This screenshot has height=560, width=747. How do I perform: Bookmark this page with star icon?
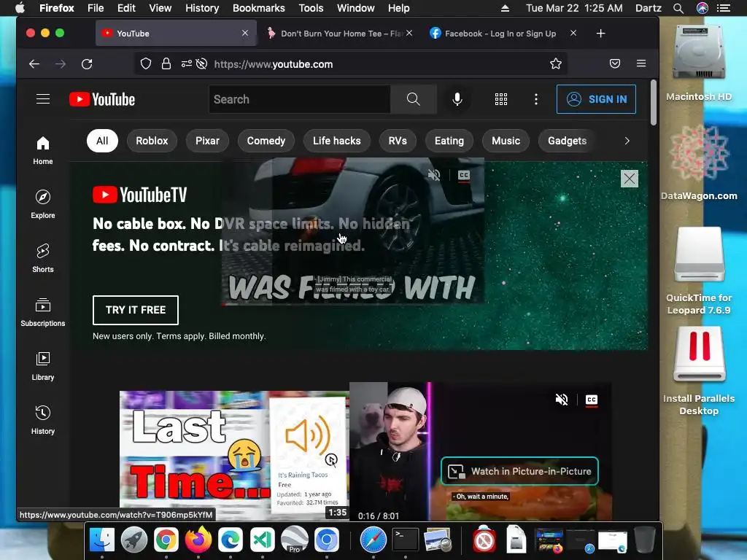pos(555,64)
